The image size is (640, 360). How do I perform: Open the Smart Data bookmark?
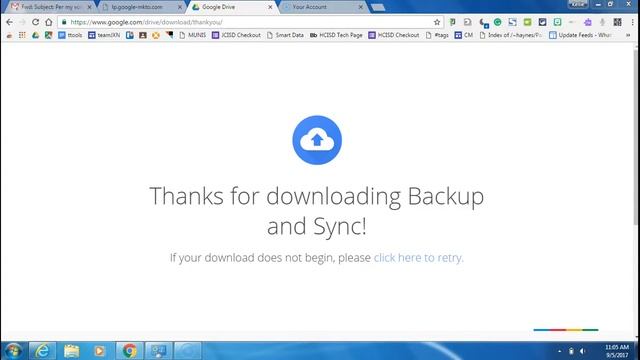click(x=285, y=35)
